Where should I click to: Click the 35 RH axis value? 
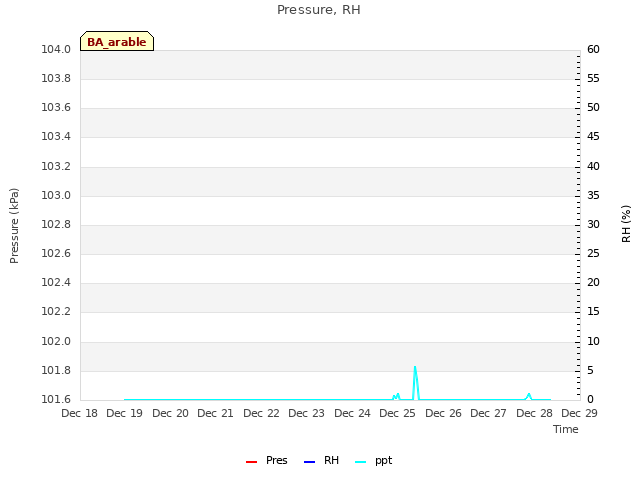click(593, 196)
